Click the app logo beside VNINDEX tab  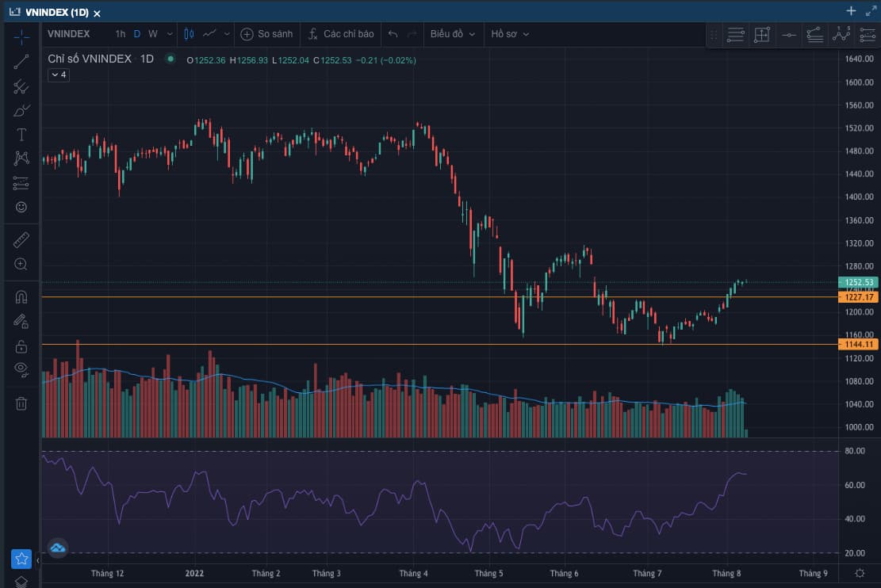(14, 12)
